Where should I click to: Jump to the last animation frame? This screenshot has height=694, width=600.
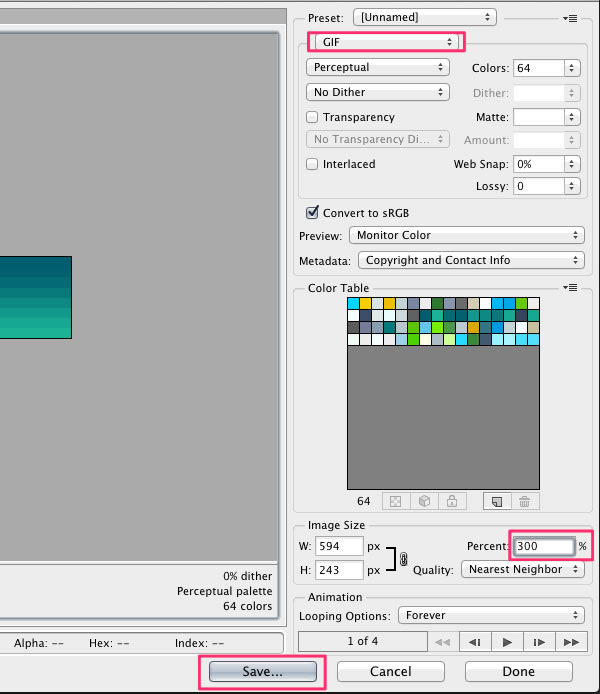coord(571,642)
